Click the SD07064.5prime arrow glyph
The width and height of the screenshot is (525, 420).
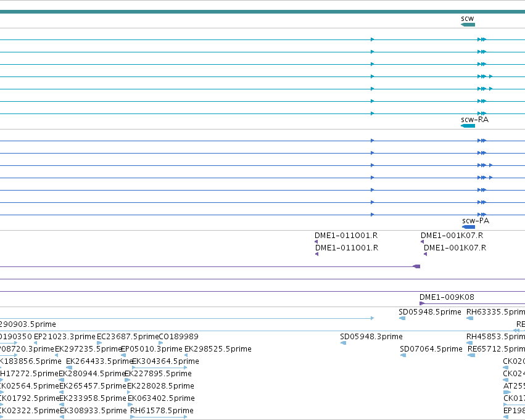click(403, 355)
